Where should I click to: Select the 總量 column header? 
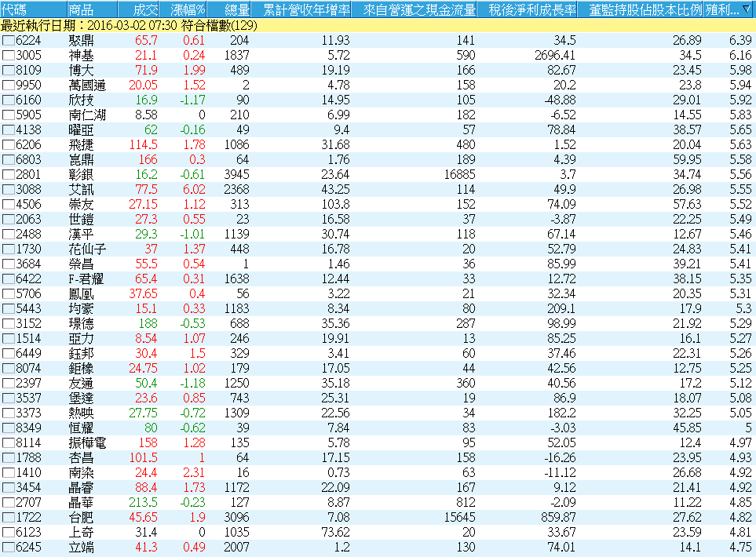coord(236,10)
